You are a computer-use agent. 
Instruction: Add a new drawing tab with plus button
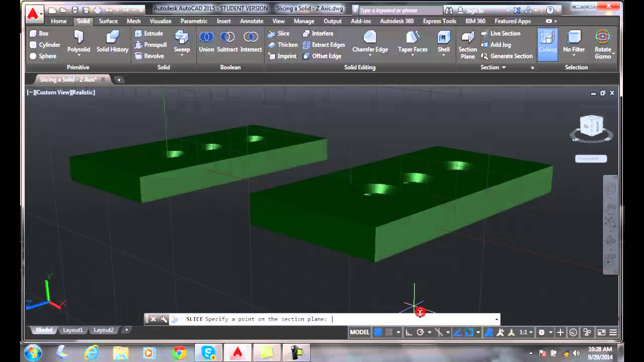point(119,79)
